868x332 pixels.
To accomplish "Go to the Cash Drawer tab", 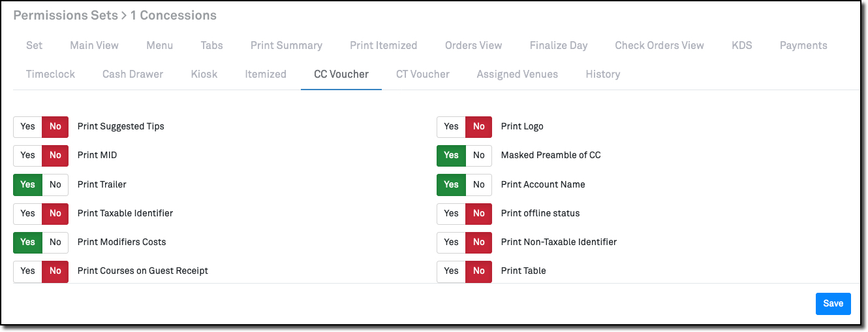I will [x=132, y=74].
